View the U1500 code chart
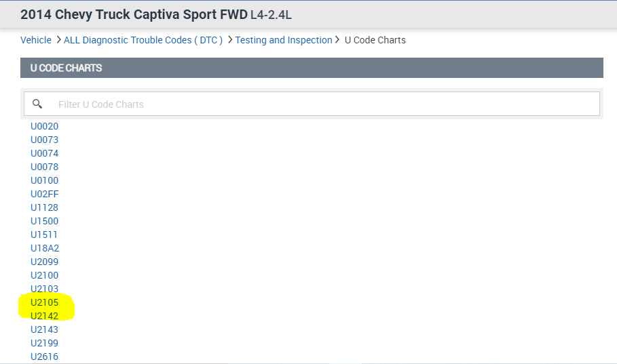This screenshot has width=617, height=364. pos(45,221)
